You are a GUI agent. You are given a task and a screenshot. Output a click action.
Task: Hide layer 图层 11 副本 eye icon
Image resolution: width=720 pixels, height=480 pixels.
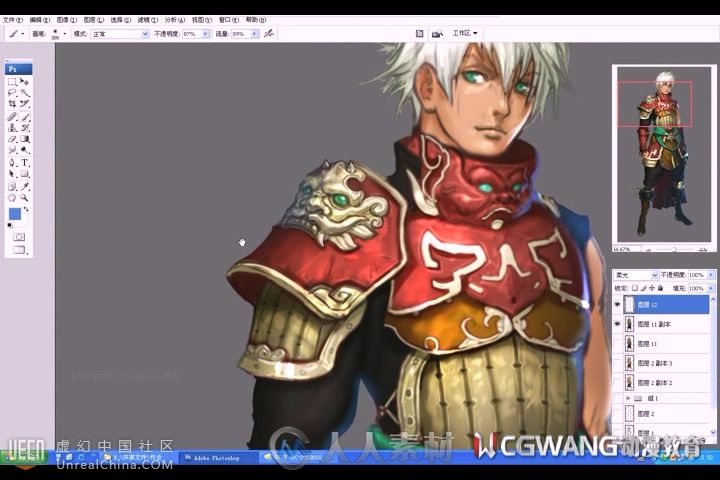[618, 324]
